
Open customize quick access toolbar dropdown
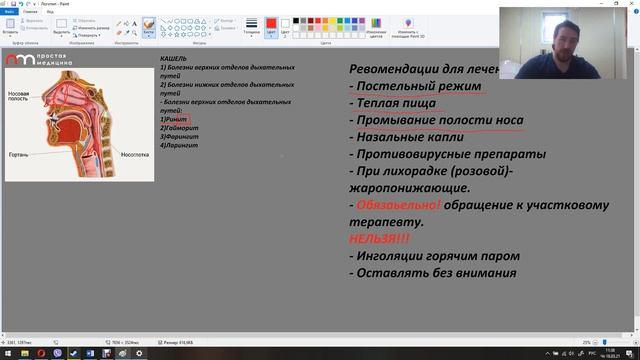pyautogui.click(x=35, y=4)
